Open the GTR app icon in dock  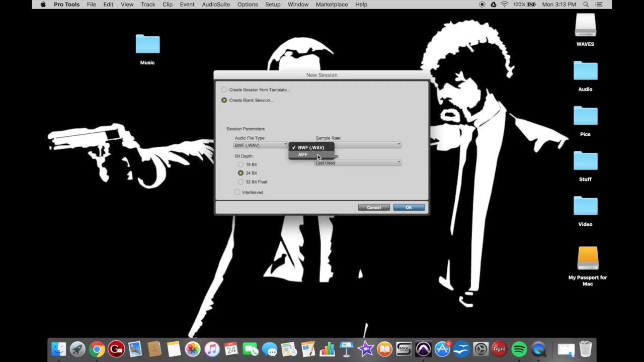(500, 349)
